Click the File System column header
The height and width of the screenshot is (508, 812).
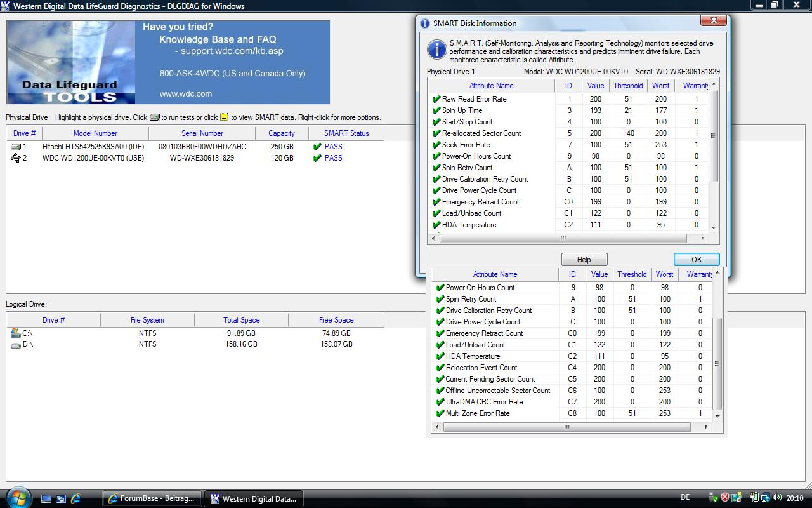147,320
